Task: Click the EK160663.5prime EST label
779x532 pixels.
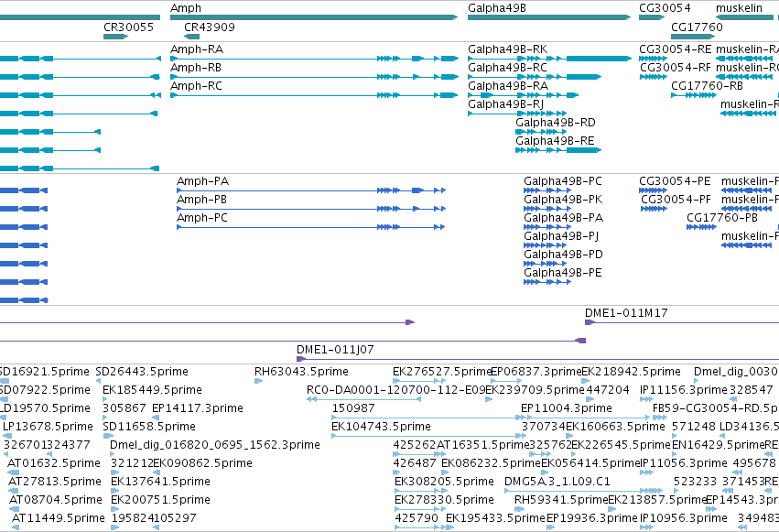Action: (615, 428)
